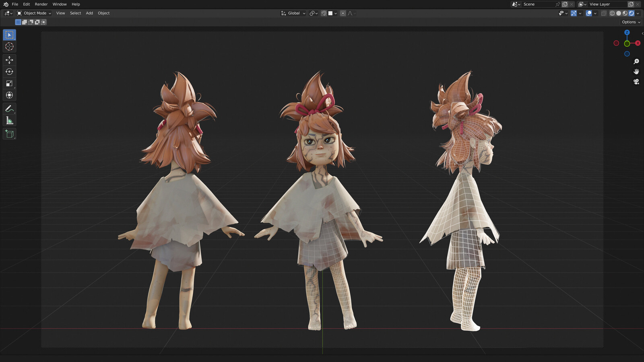Open the editor type selector dropdown
This screenshot has height=362, width=644.
pos(8,13)
